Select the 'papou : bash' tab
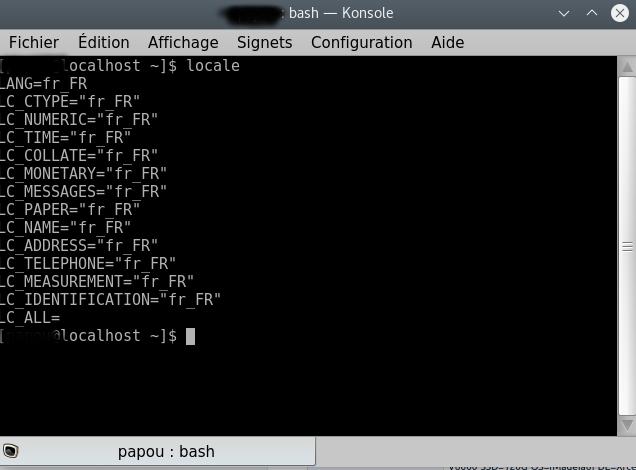636x470 pixels. (157, 451)
